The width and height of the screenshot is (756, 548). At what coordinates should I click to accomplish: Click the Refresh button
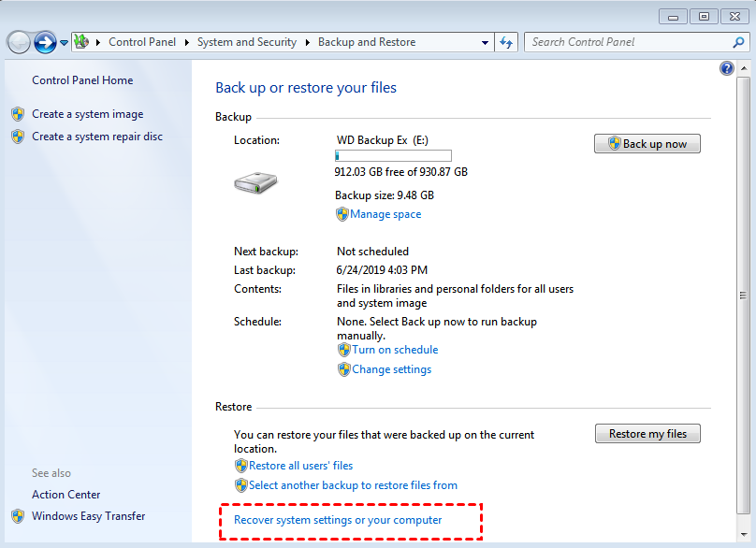coord(506,42)
